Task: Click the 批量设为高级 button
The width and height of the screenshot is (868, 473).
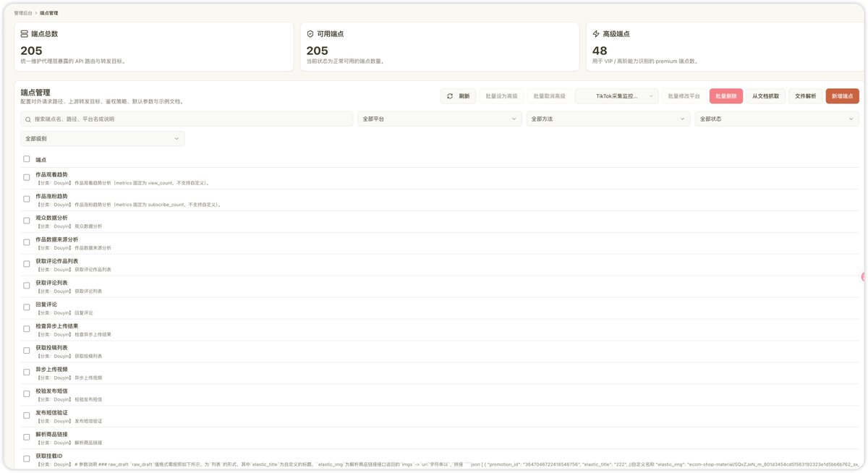Action: (x=501, y=95)
